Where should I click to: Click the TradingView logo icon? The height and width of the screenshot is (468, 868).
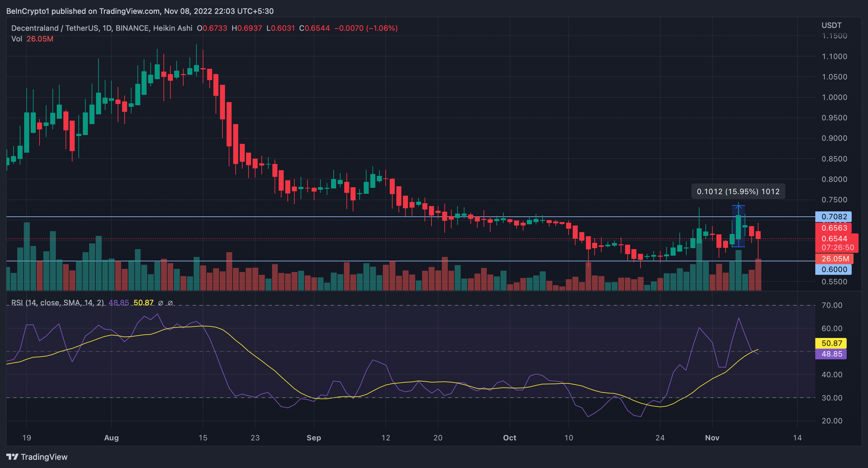[12, 457]
